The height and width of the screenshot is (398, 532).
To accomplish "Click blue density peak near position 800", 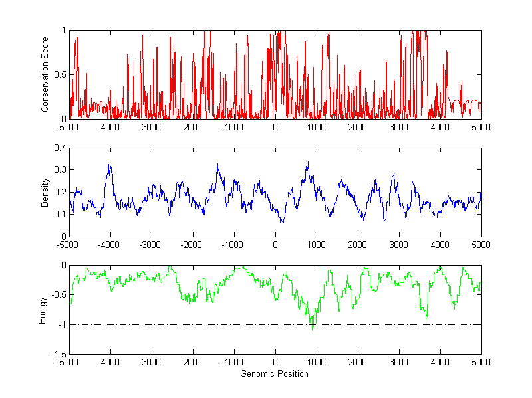I will click(x=307, y=162).
